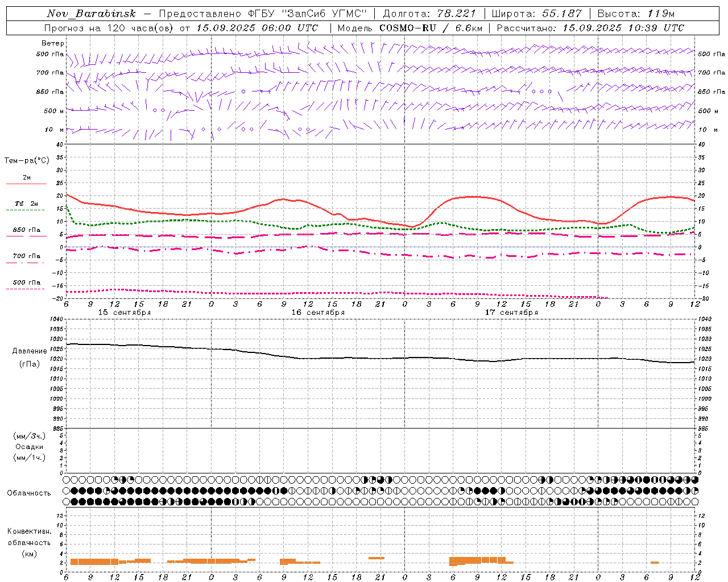Click 'Рассчитано: 15.09.2025 10:39 UTC' text
This screenshot has height=582, width=728.
tap(590, 28)
